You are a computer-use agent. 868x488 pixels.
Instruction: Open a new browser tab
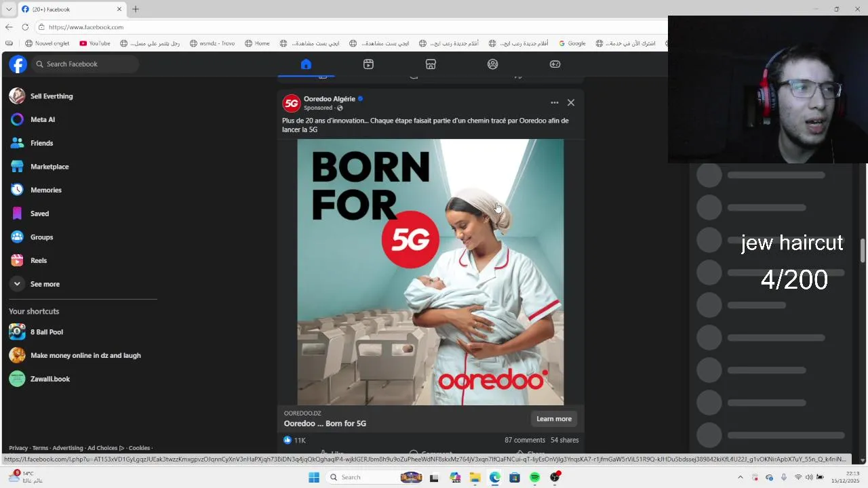coord(136,9)
